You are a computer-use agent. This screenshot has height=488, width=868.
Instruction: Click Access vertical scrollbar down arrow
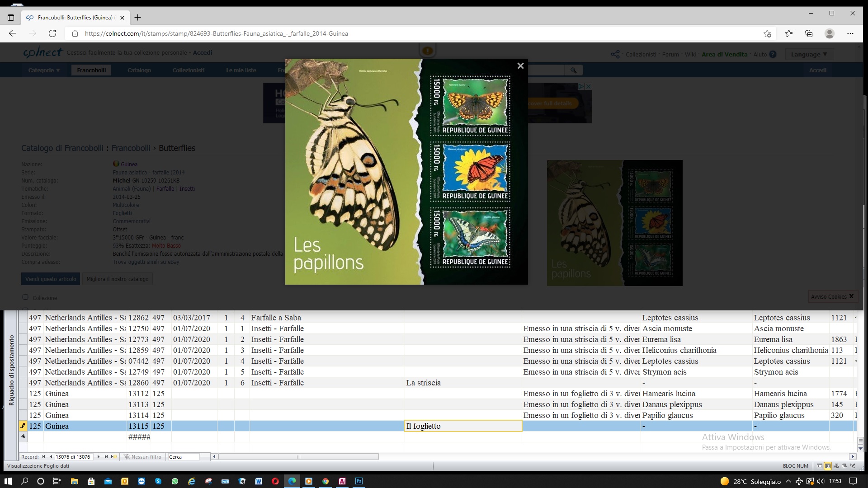[860, 449]
